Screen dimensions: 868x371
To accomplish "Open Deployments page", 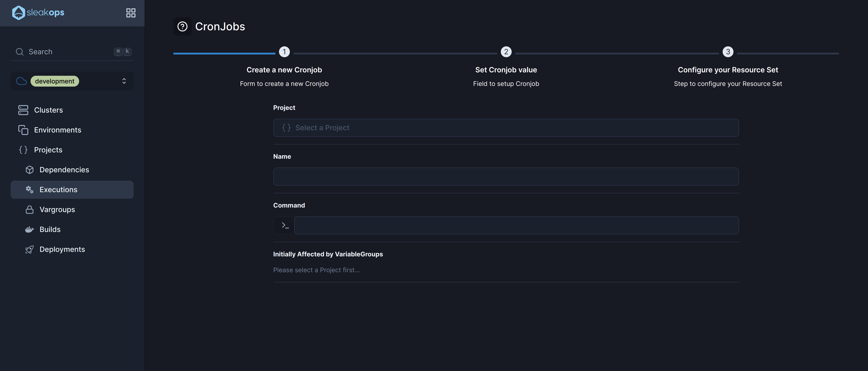I will [72, 249].
